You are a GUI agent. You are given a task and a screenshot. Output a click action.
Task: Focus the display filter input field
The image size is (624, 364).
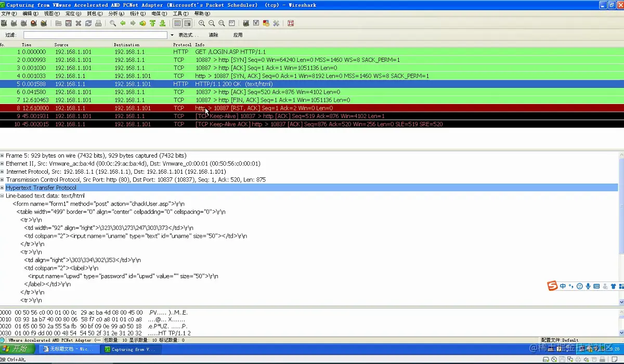pyautogui.click(x=95, y=35)
